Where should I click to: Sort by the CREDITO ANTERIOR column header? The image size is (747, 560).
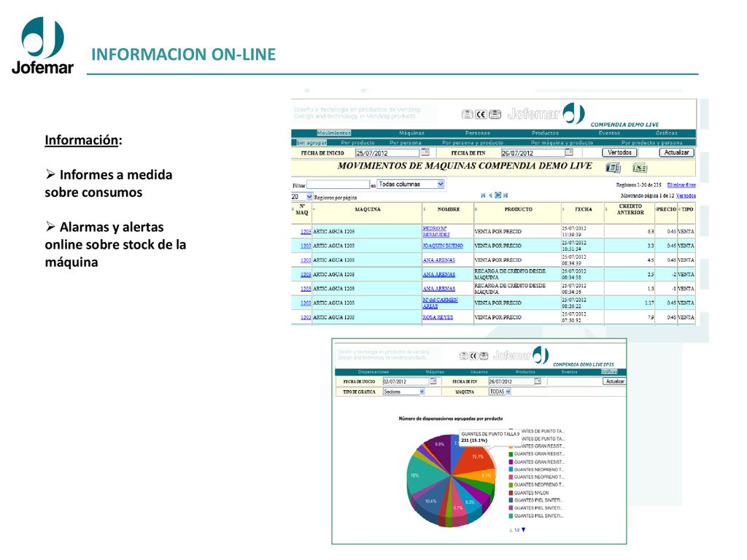(x=630, y=209)
